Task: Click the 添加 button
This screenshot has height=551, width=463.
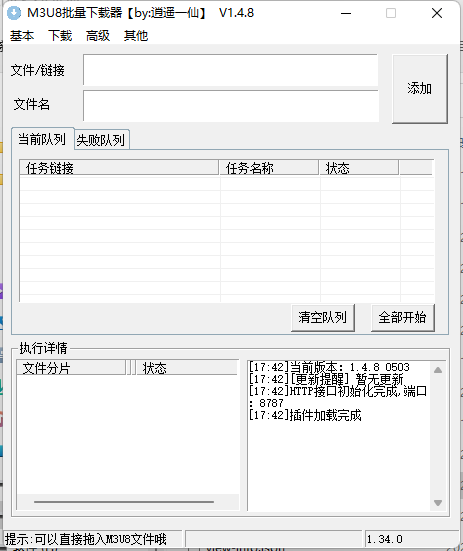Action: (x=420, y=89)
